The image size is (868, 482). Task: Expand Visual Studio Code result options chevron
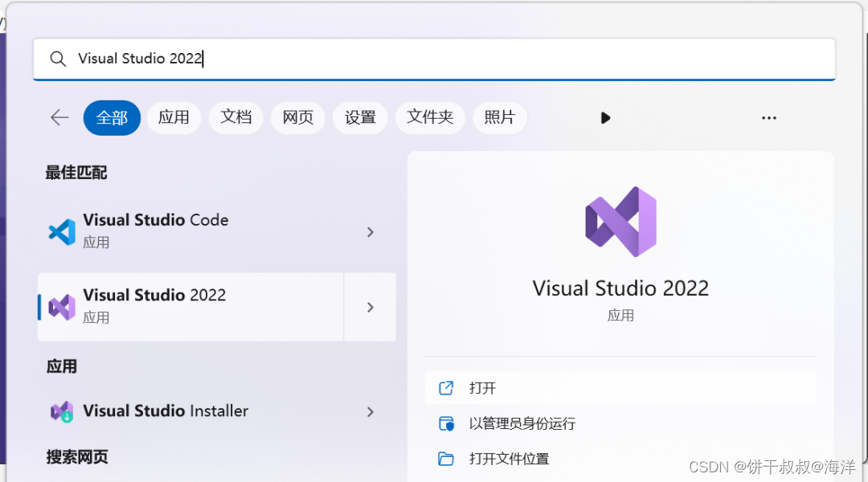pyautogui.click(x=370, y=231)
